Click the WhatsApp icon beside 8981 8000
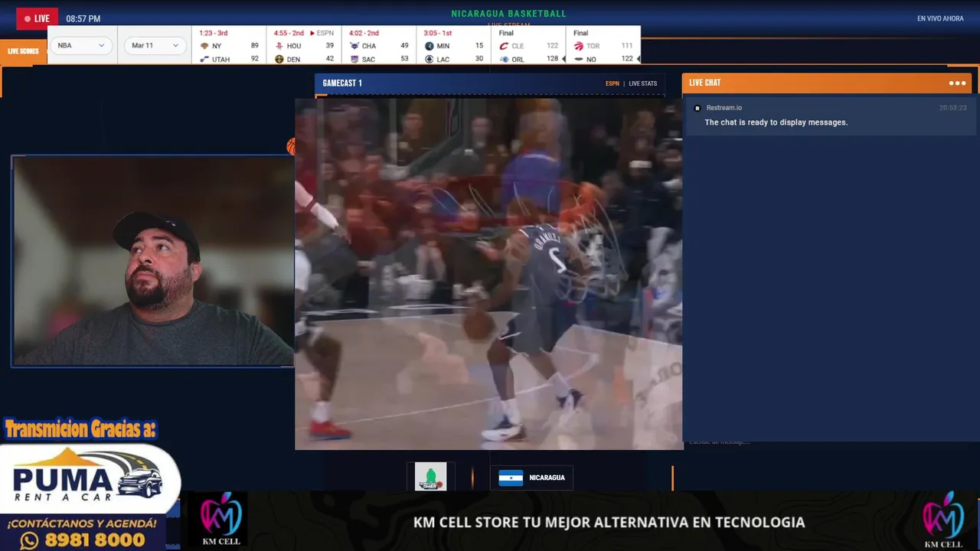The width and height of the screenshot is (980, 551). [x=29, y=540]
